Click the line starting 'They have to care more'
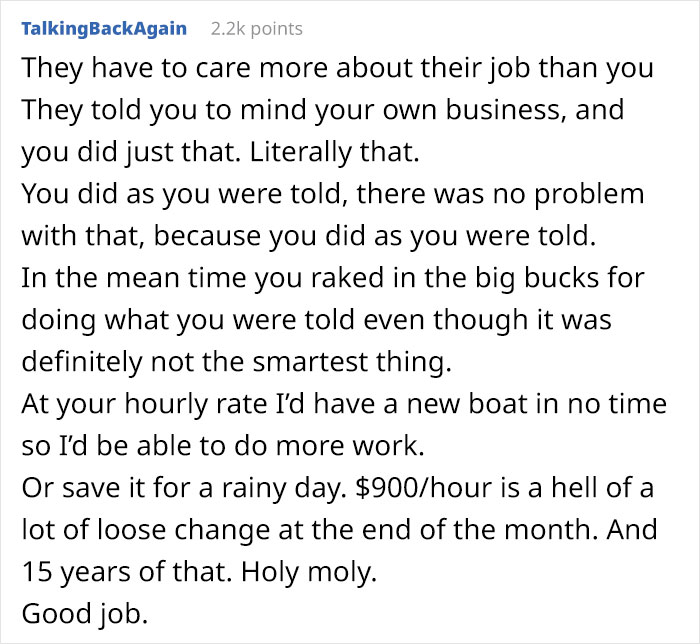700x644 pixels. pos(337,68)
